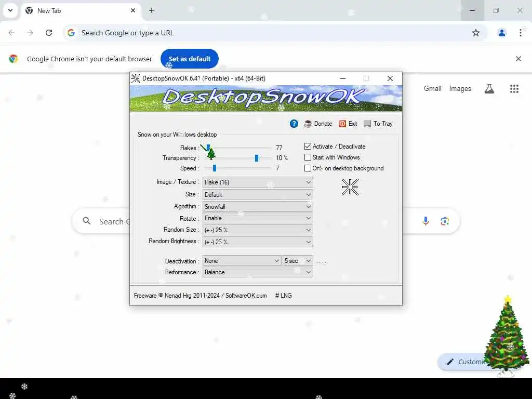
Task: Open the Image / Texture dropdown
Action: click(258, 182)
